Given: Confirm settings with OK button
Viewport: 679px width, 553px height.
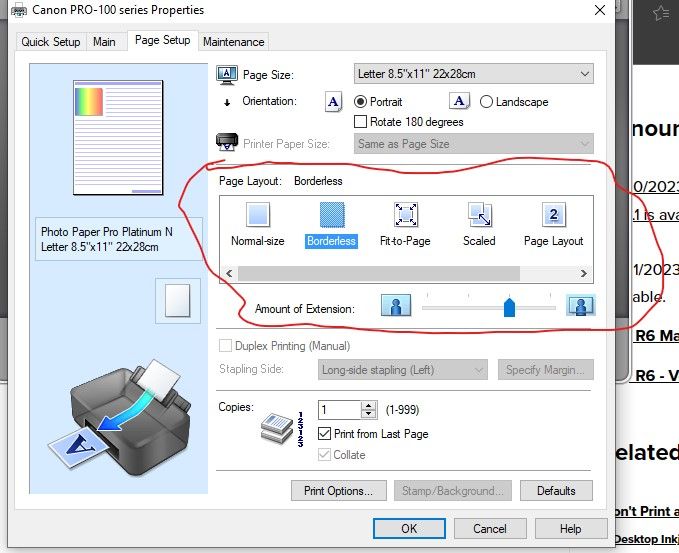Looking at the screenshot, I should (409, 528).
